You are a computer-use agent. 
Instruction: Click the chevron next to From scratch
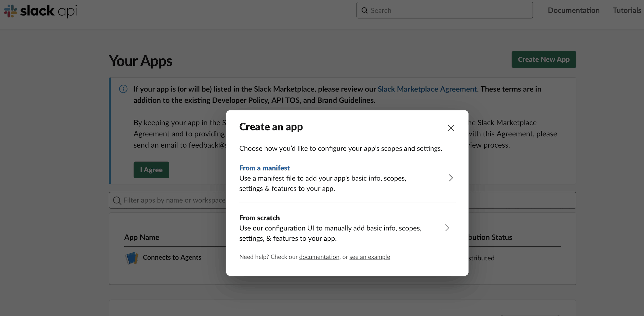[x=447, y=228]
